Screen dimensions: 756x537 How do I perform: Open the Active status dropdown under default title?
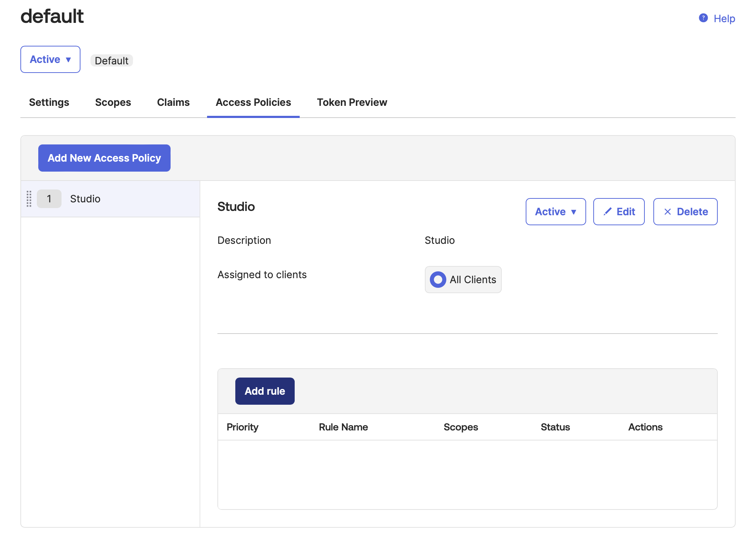tap(50, 59)
